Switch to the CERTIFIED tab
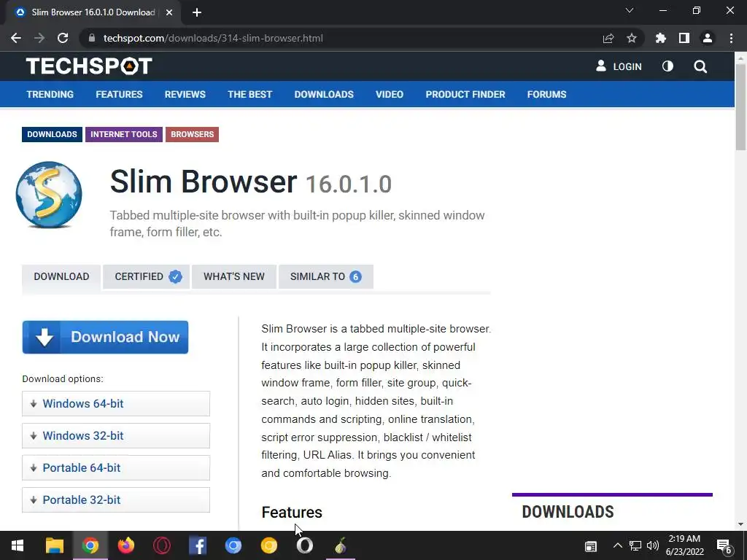This screenshot has width=747, height=560. [x=146, y=276]
